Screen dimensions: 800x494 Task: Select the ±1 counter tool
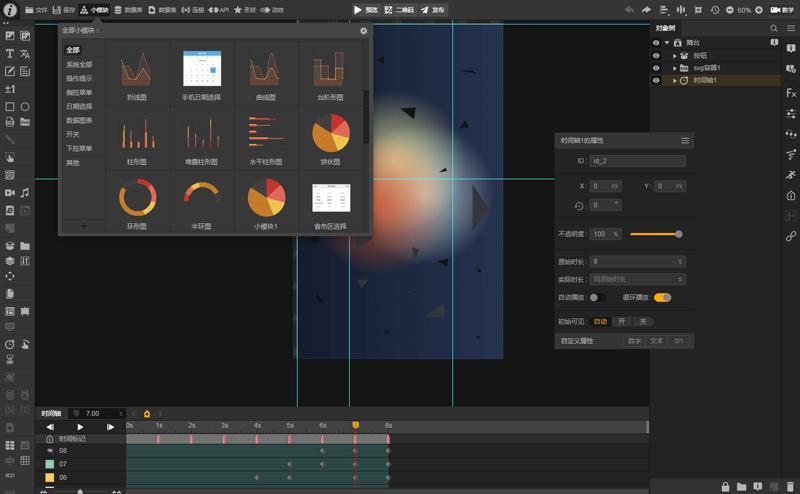pyautogui.click(x=10, y=89)
